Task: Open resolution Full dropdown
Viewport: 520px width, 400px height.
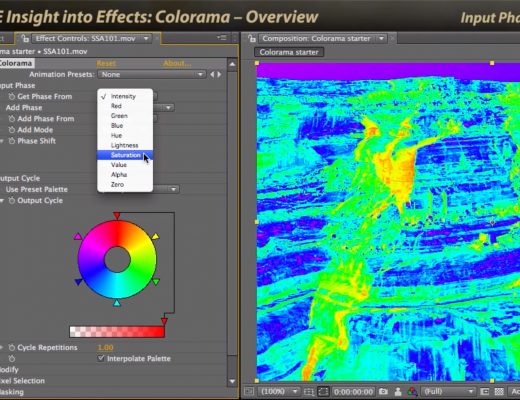Action: 448,391
